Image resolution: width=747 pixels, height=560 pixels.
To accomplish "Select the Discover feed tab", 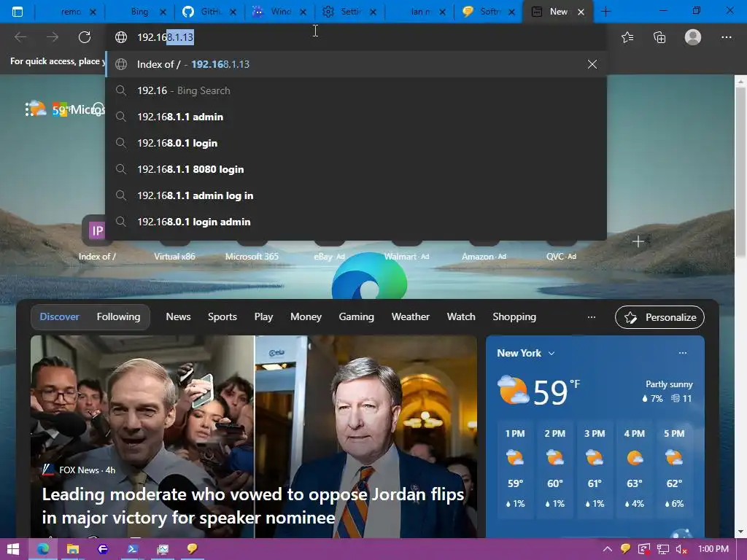I will click(x=60, y=316).
